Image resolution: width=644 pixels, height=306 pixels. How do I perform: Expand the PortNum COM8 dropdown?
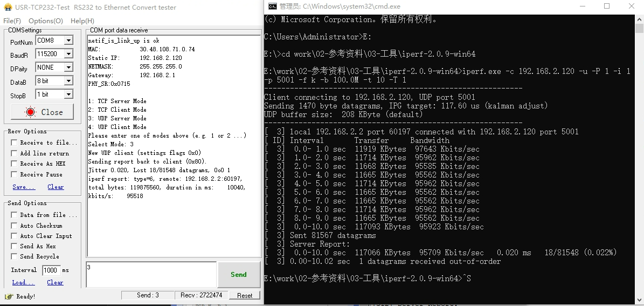point(68,40)
